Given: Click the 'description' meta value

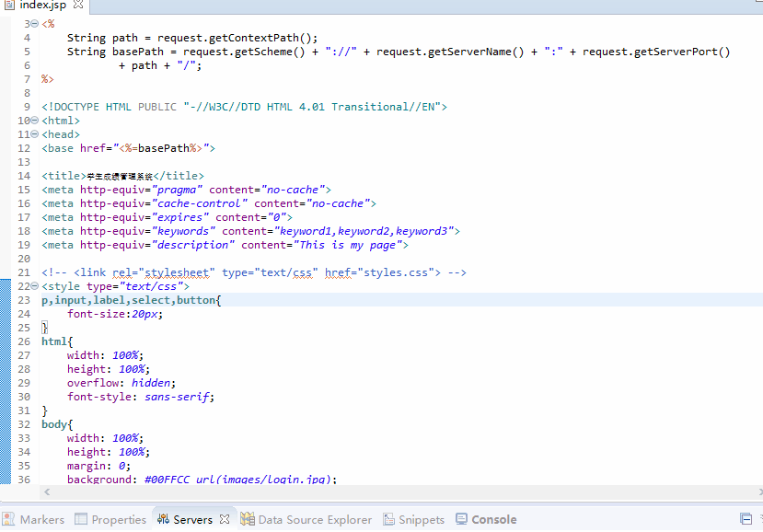Looking at the screenshot, I should (x=193, y=245).
